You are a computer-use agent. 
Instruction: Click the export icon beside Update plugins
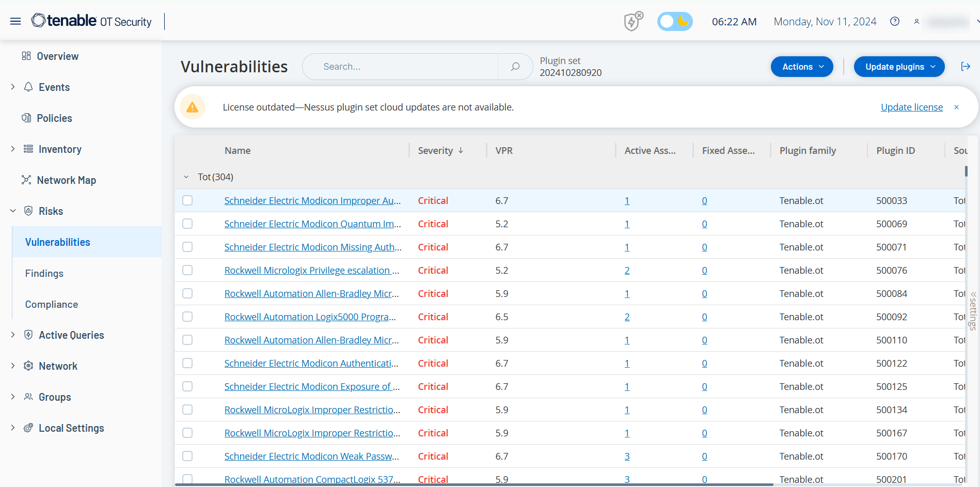click(965, 67)
